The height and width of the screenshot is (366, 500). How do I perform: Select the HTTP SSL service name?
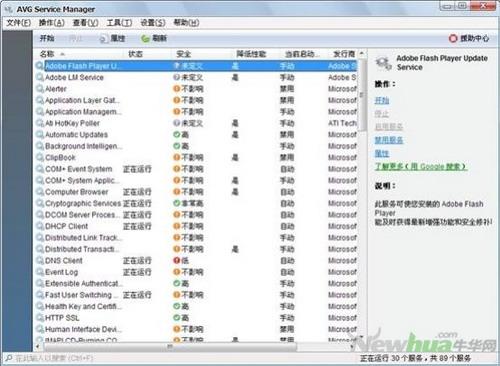pos(62,318)
